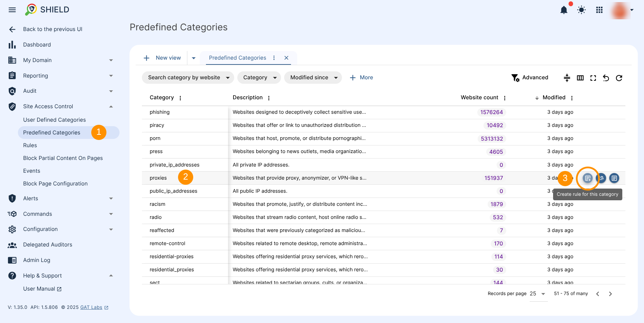This screenshot has width=644, height=323.
Task: Open User Defined Categories page
Action: pos(54,120)
